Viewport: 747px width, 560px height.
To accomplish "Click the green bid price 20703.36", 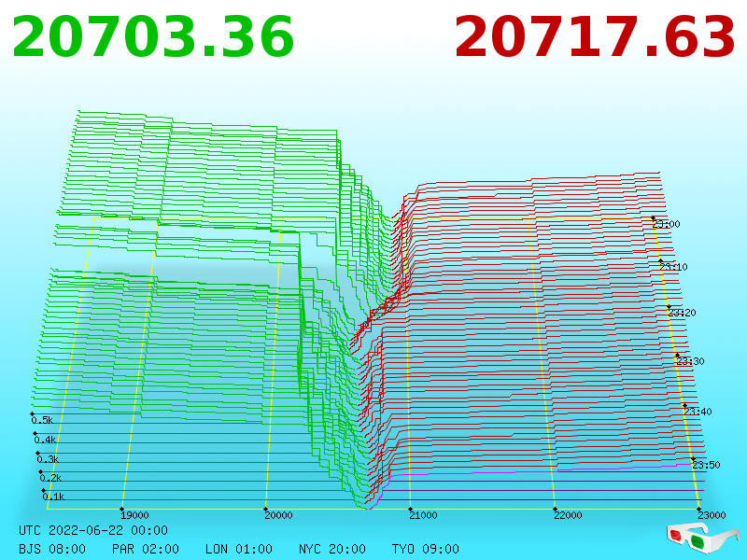I will (153, 37).
